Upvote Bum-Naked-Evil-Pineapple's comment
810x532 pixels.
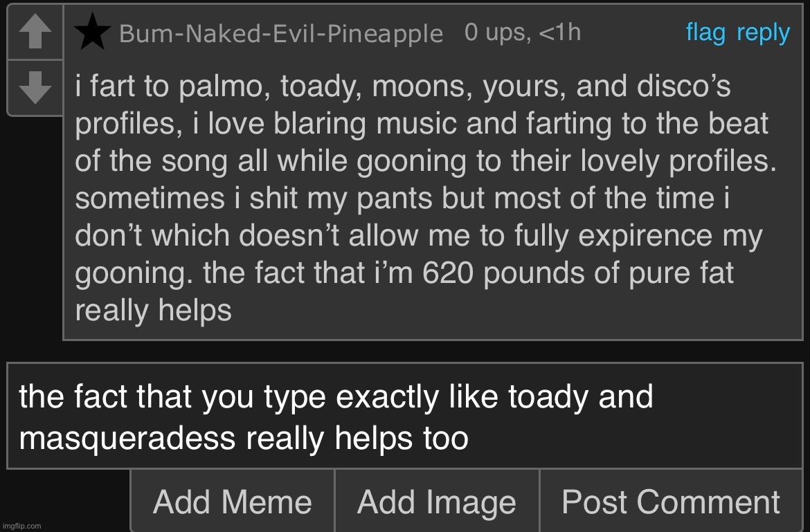coord(34,31)
